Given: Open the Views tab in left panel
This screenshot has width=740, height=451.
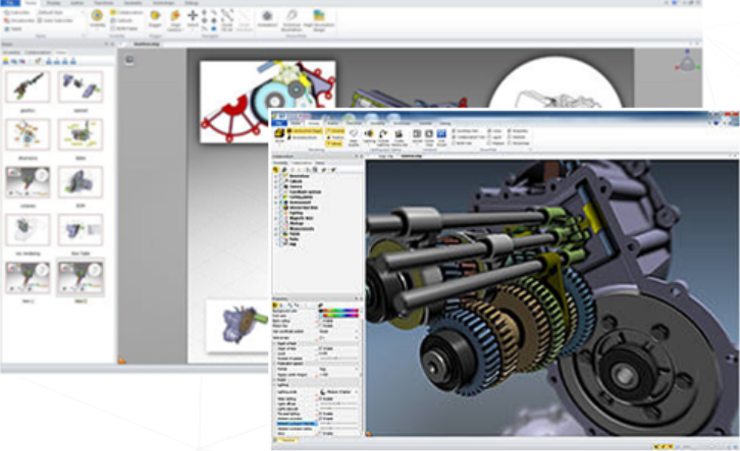Looking at the screenshot, I should point(60,53).
